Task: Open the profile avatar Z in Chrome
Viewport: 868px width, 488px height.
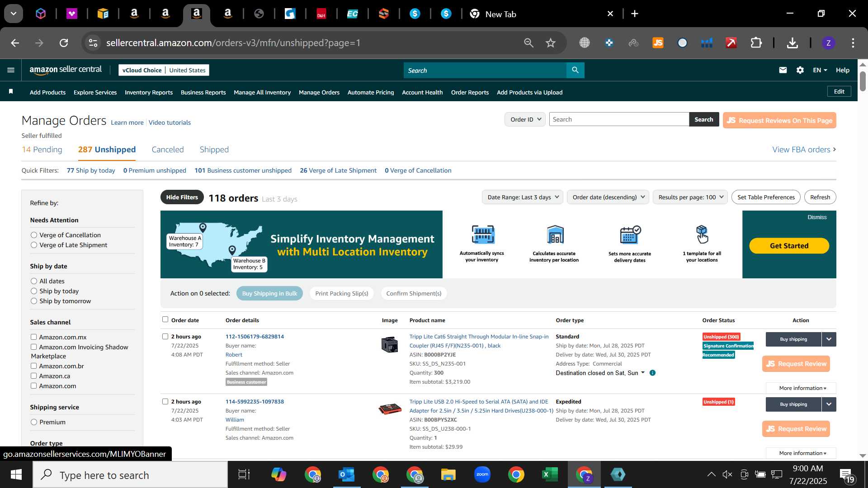Action: (828, 43)
